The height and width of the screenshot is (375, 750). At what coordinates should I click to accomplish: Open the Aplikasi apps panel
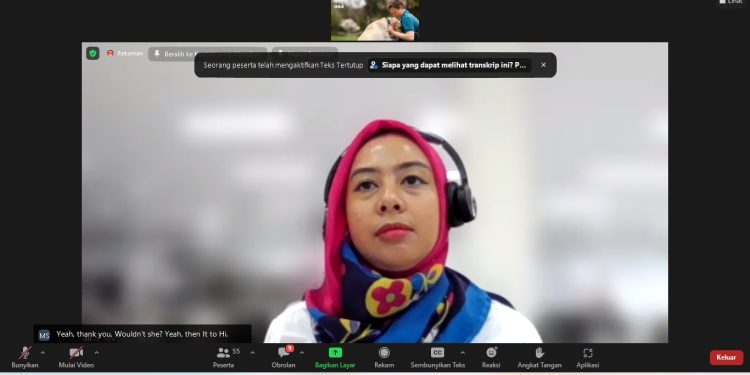tap(588, 357)
